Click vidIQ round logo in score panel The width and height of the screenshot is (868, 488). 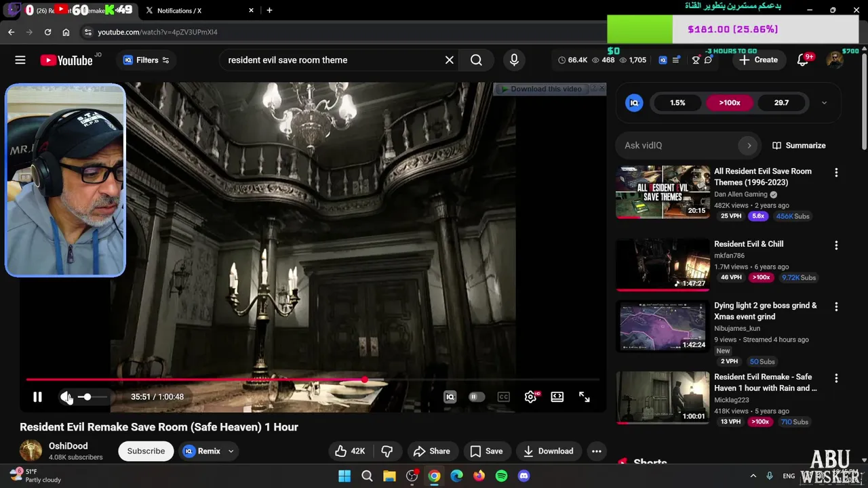click(x=634, y=102)
